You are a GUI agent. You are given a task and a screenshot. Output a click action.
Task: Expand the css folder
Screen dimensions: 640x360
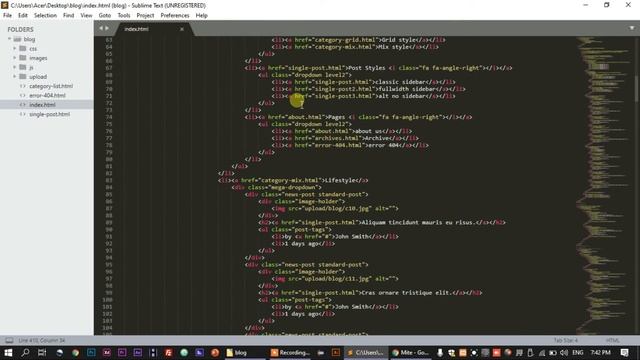coord(14,49)
